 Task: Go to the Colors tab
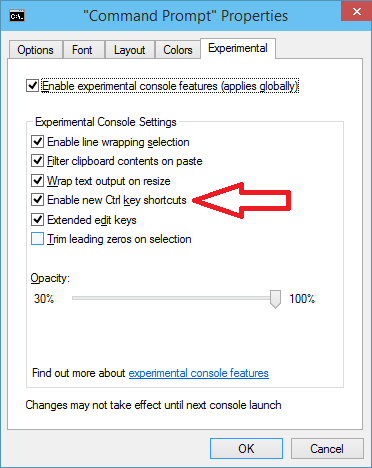coord(178,50)
